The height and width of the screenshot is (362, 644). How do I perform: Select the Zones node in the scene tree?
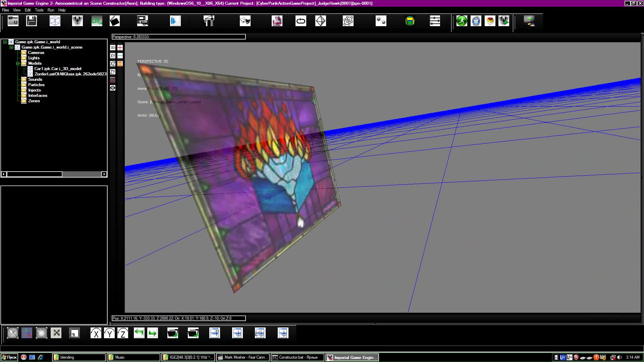tap(35, 101)
